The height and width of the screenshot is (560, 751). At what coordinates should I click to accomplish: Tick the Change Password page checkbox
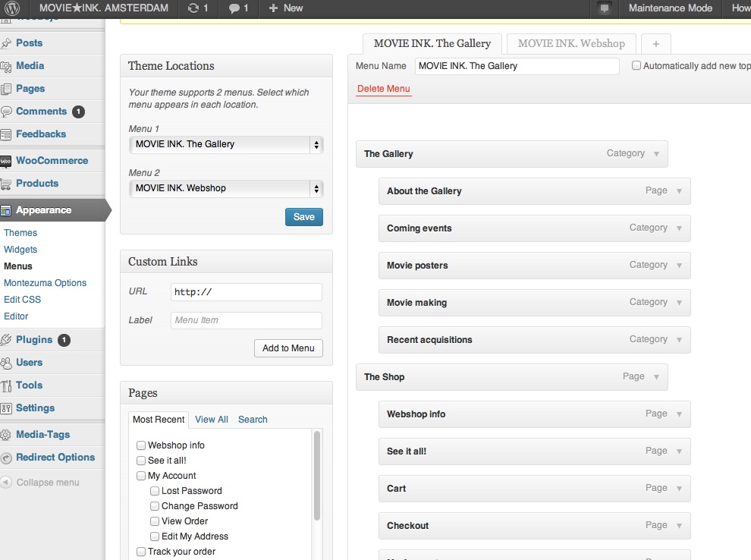click(x=154, y=506)
